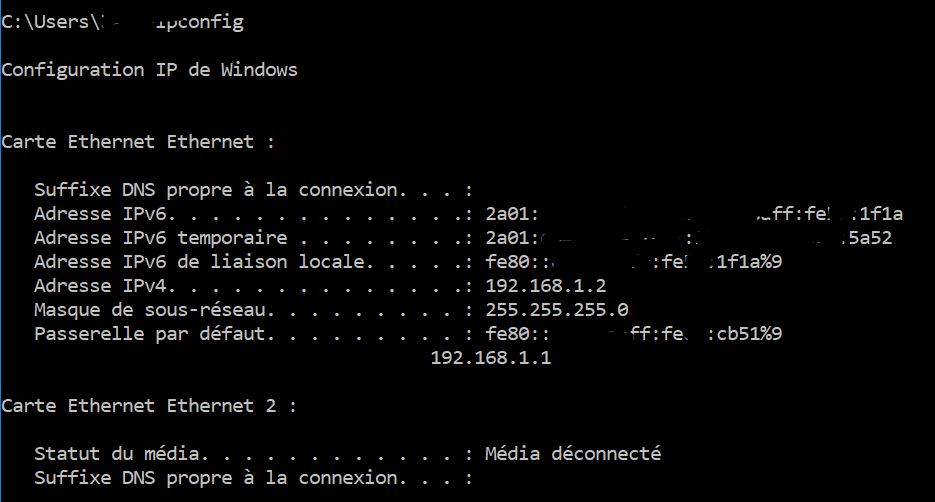Viewport: 935px width, 502px height.
Task: Click the 'Carte Ethernet Ethernet :' header line
Action: [138, 142]
